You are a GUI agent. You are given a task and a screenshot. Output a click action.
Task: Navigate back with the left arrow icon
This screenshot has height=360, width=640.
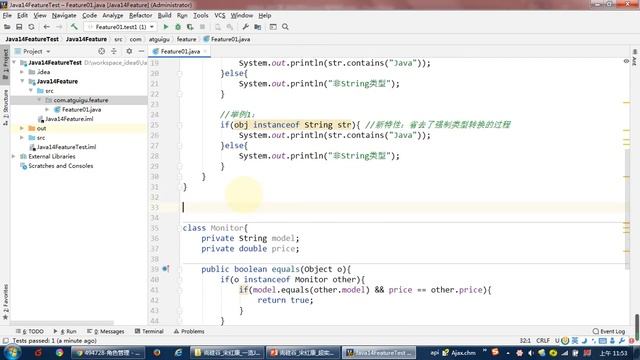47,27
